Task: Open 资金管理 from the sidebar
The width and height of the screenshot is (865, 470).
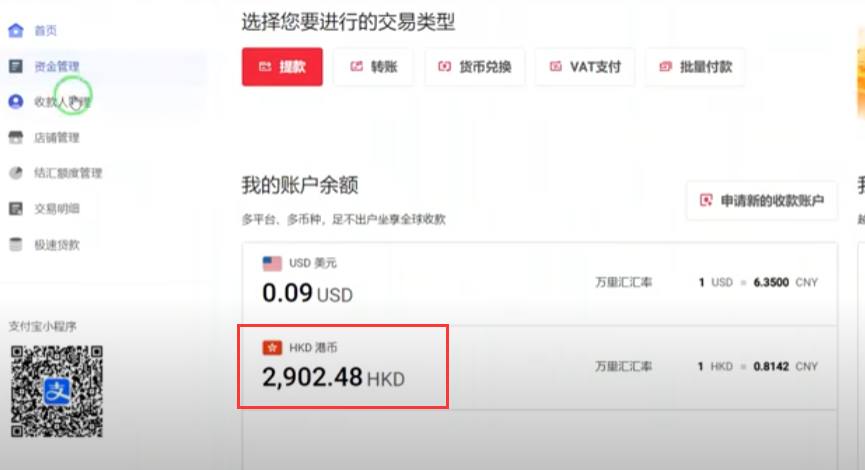Action: (57, 66)
